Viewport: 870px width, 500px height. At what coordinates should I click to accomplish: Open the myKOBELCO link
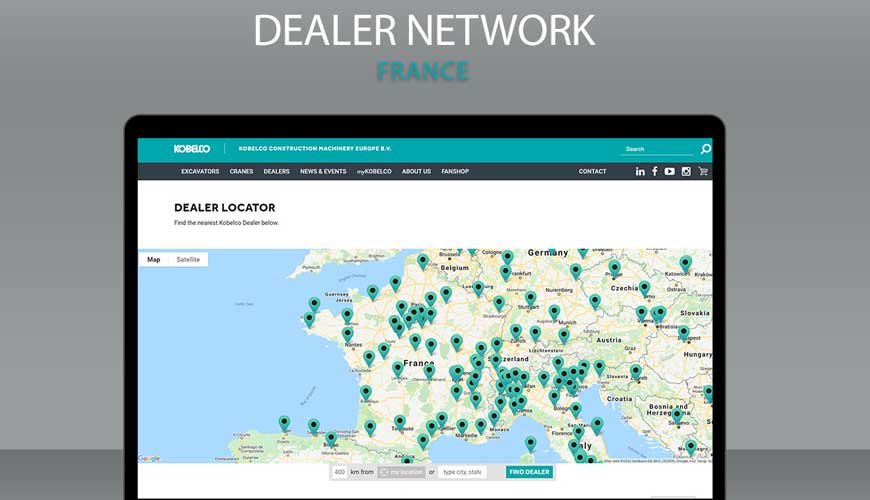tap(374, 172)
